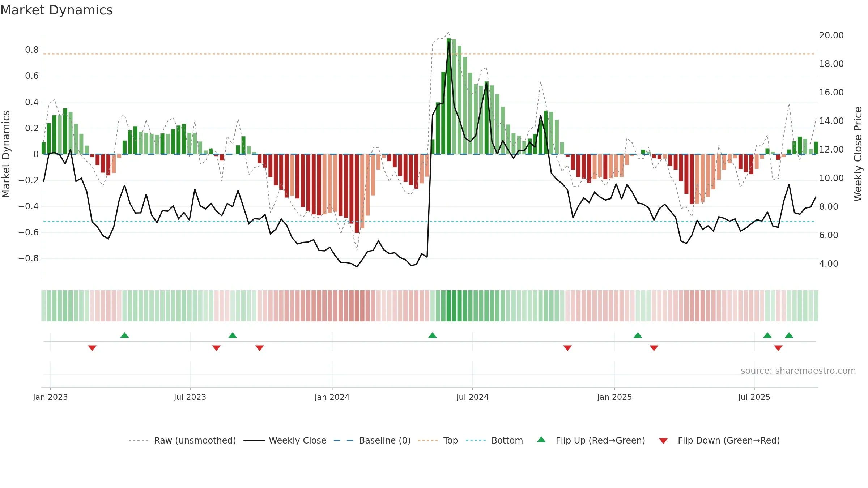Toggle the Flip Up (Red→Green) legend entry
The image size is (868, 488).
591,440
